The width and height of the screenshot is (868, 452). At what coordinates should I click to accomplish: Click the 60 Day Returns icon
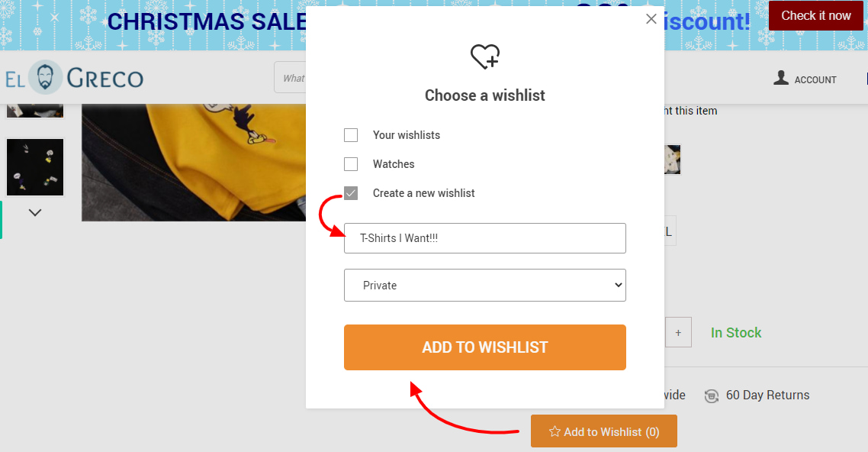point(712,395)
